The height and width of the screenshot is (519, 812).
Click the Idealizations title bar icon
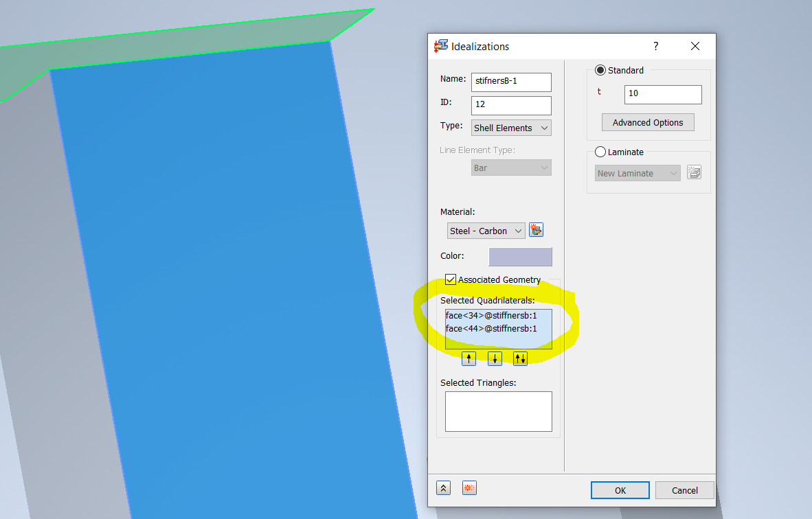[x=439, y=46]
